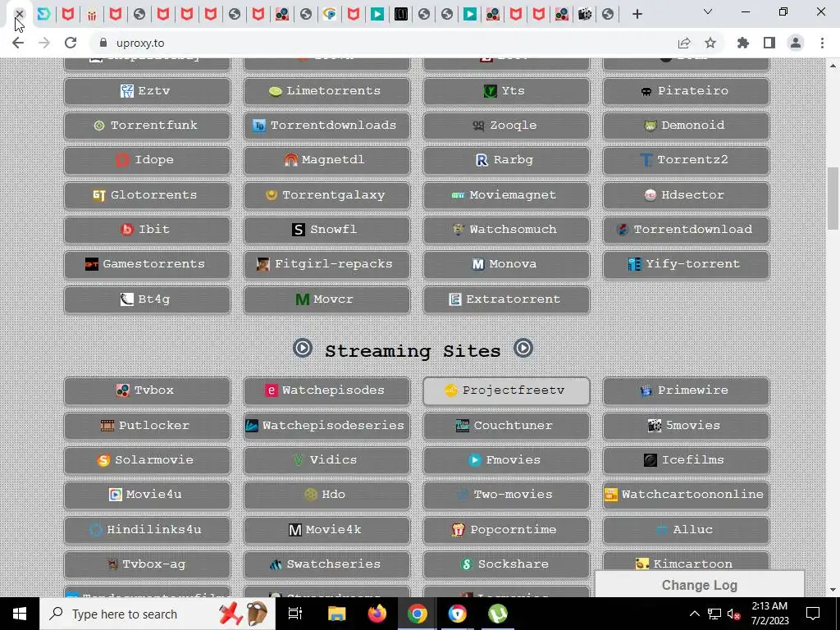Open the Chrome extensions puzzle icon
The width and height of the screenshot is (840, 630).
[x=743, y=43]
